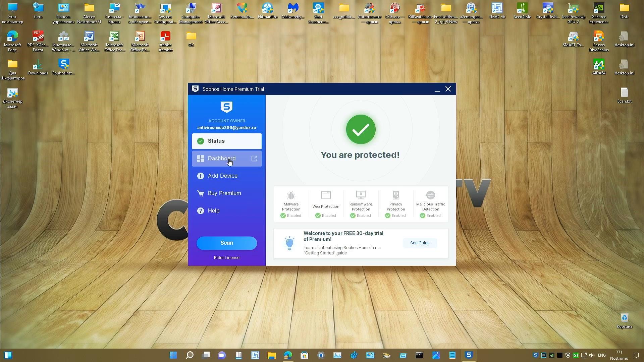Click the lightbulb icon on the trial banner

(289, 243)
